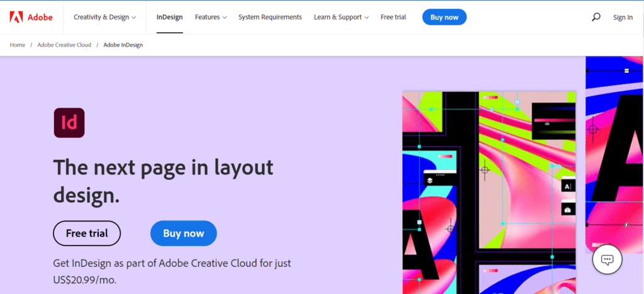Viewport: 644px width, 294px height.
Task: Open the search magnifier icon
Action: pos(596,17)
